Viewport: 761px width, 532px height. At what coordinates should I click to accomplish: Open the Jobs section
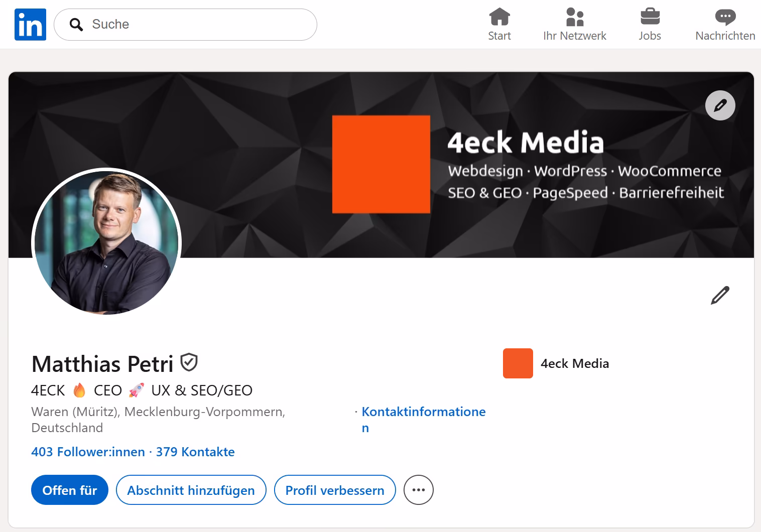point(650,25)
